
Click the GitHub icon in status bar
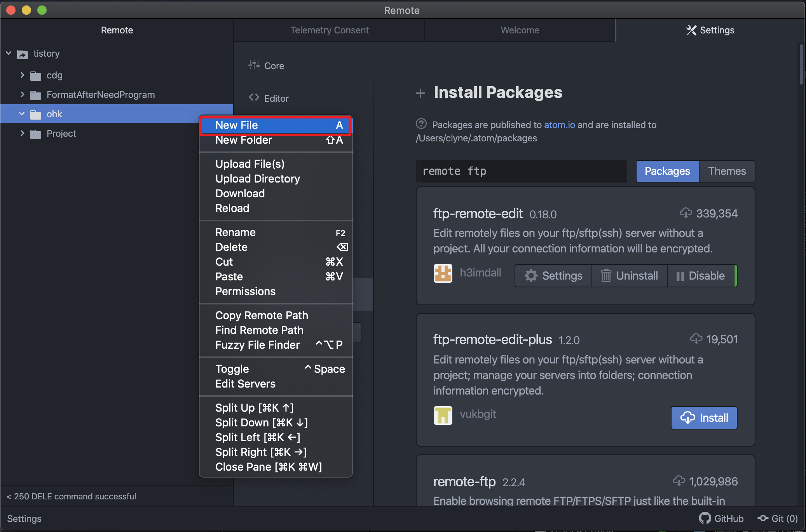(x=705, y=518)
